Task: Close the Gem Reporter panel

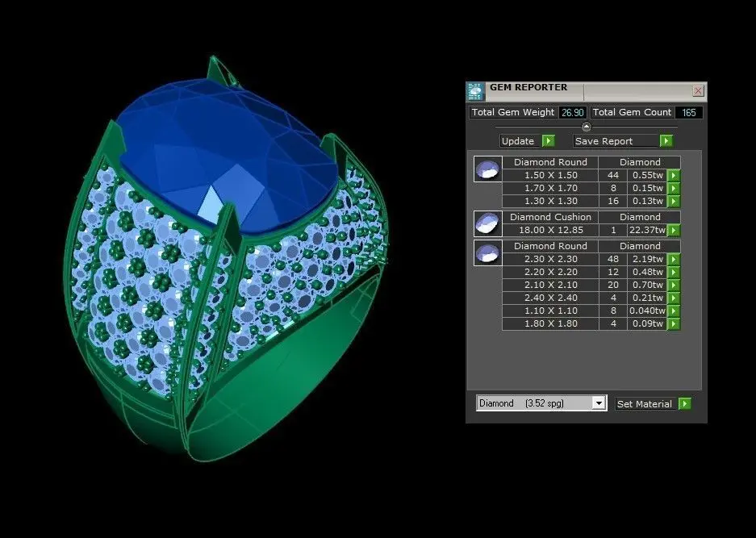Action: [x=698, y=90]
